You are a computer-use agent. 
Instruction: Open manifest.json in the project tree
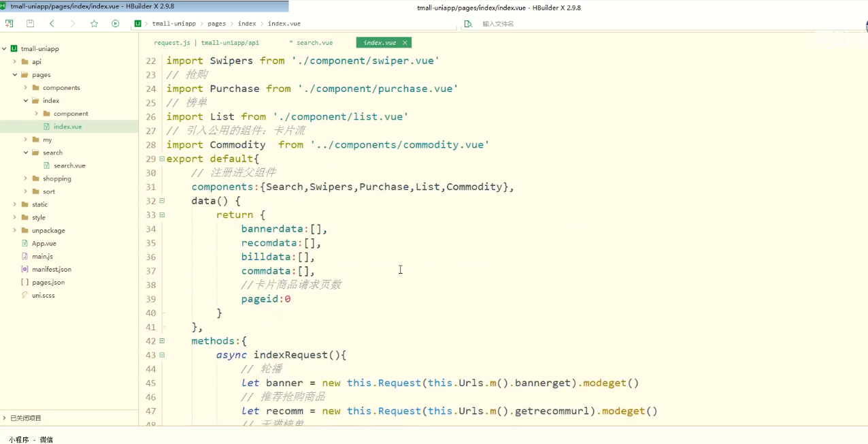click(x=52, y=269)
